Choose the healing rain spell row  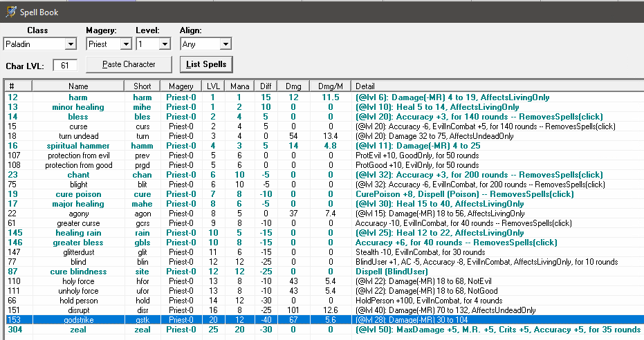(x=78, y=233)
